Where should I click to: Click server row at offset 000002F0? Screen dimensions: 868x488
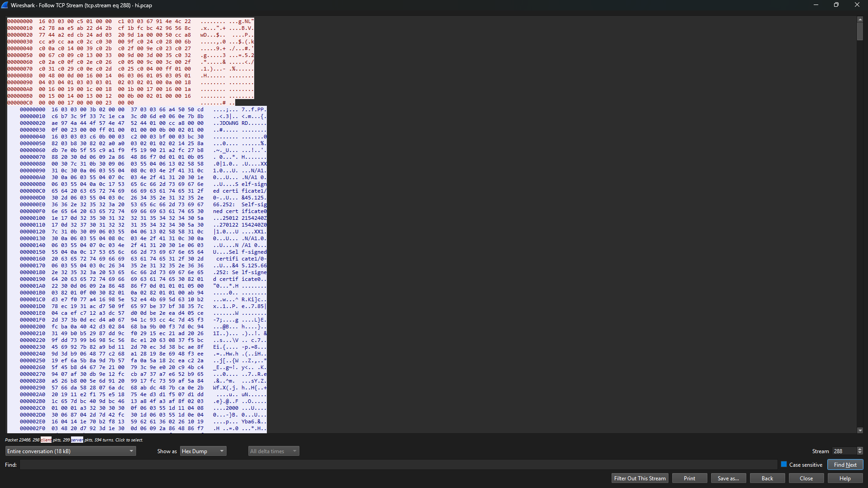[143, 428]
